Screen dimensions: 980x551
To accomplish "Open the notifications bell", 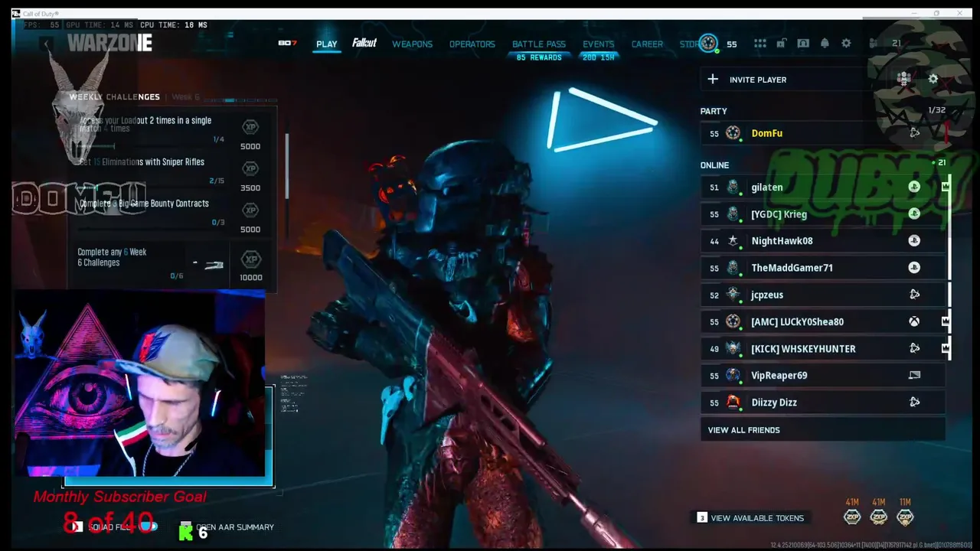I will pos(825,44).
